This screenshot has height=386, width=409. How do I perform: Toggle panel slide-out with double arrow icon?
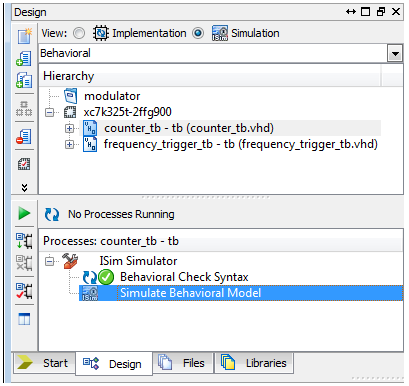coord(351,12)
